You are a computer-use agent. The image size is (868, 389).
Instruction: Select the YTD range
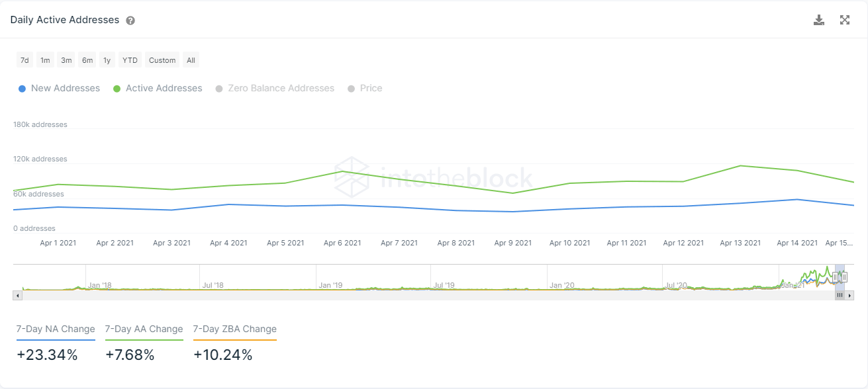click(130, 60)
